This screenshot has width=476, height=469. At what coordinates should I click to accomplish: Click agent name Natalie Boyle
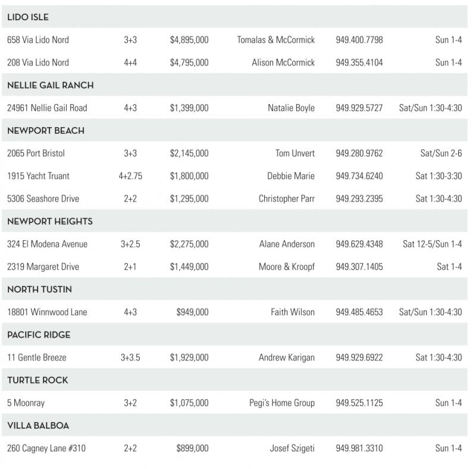[291, 108]
